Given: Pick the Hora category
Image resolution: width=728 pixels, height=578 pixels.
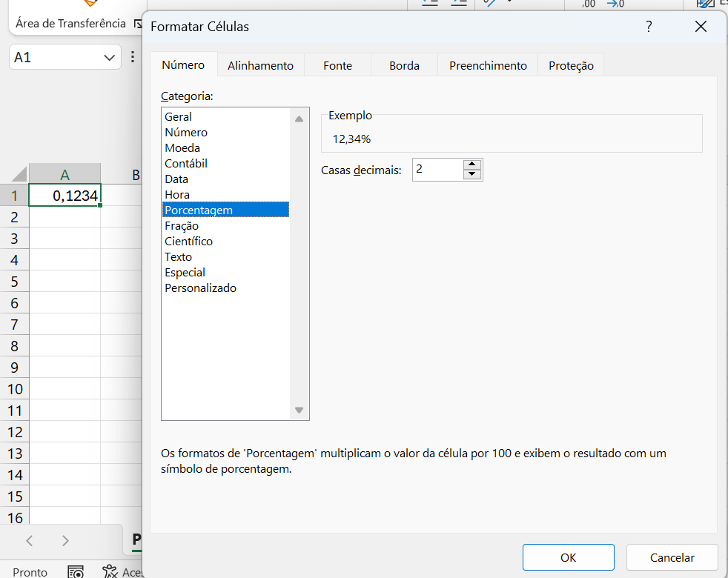Looking at the screenshot, I should [x=225, y=195].
